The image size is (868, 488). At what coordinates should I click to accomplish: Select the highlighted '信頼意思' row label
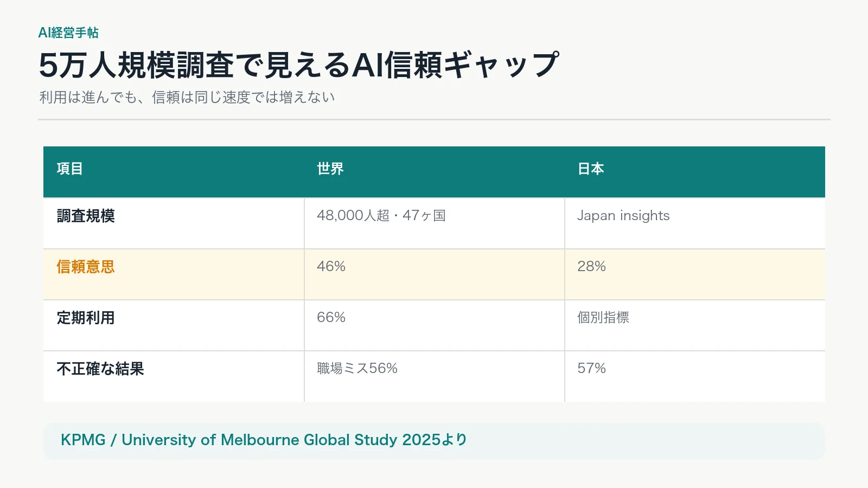click(x=86, y=267)
